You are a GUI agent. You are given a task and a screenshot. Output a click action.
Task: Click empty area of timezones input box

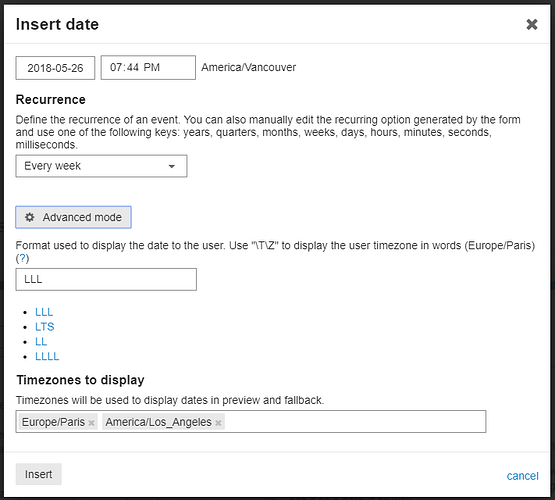tap(354, 421)
